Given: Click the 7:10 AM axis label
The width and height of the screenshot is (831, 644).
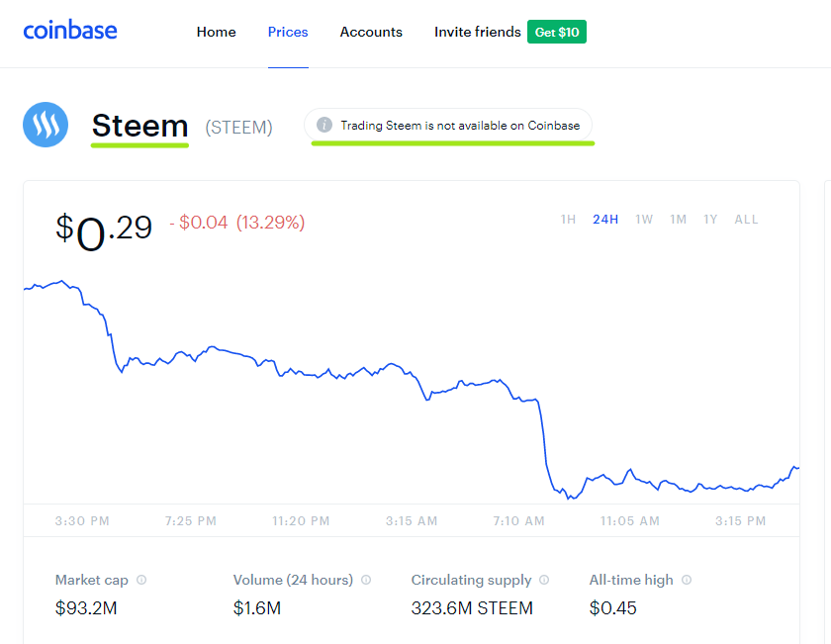Looking at the screenshot, I should pyautogui.click(x=518, y=521).
